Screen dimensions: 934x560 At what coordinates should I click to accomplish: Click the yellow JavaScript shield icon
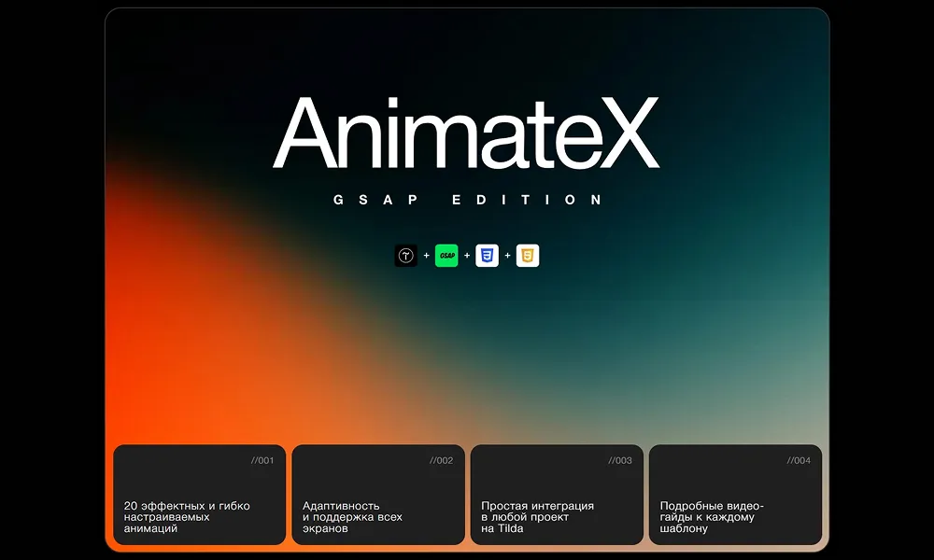528,256
